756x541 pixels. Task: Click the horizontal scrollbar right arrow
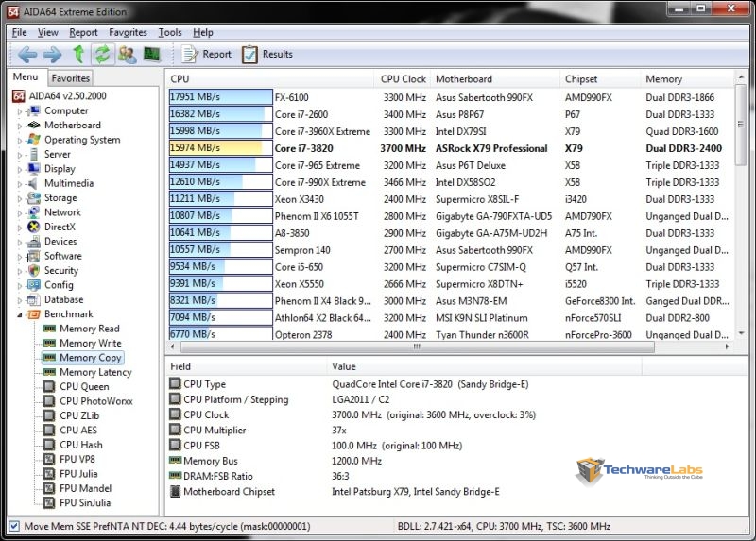[727, 347]
